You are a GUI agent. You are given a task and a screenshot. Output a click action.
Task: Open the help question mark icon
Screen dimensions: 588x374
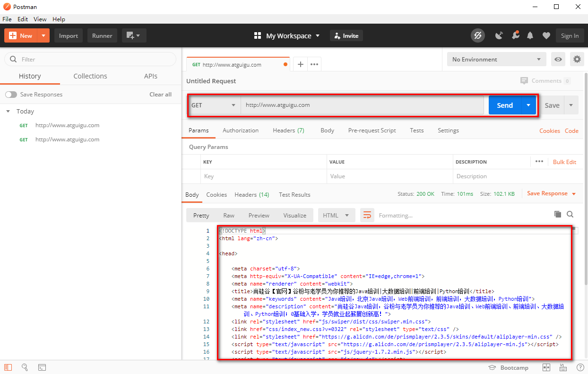[580, 367]
